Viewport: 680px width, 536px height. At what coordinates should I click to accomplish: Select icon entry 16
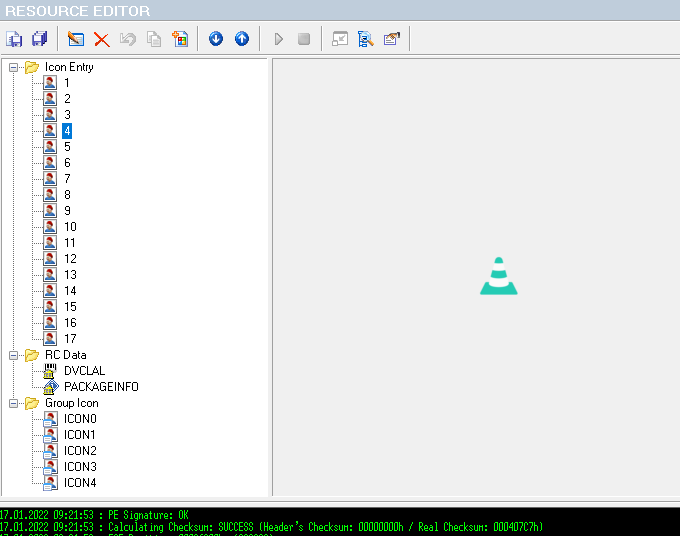click(x=70, y=323)
